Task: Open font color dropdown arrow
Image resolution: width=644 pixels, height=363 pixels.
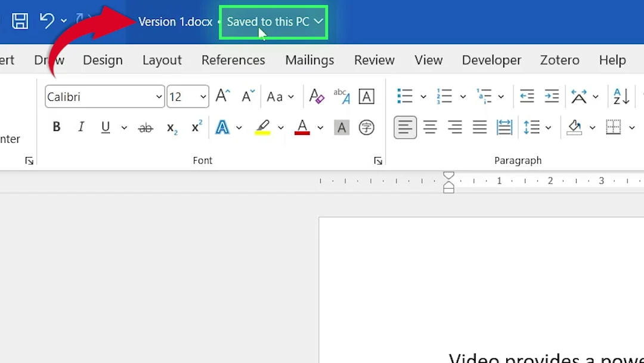Action: point(320,128)
